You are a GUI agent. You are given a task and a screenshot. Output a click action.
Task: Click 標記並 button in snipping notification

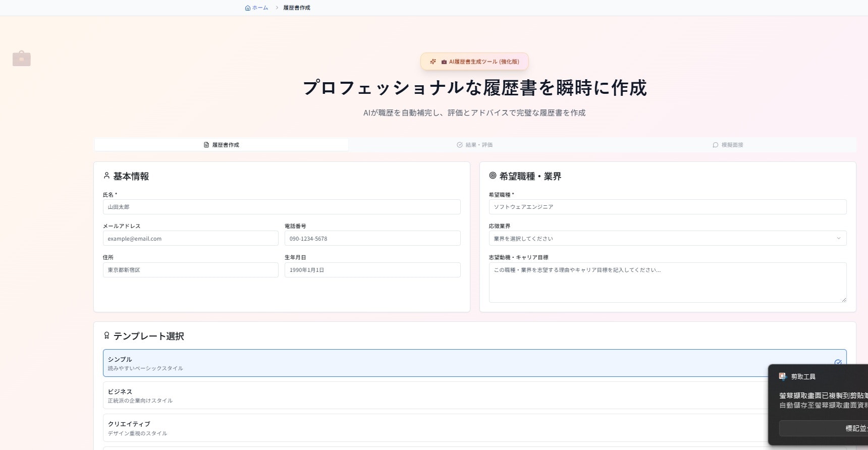(x=824, y=428)
